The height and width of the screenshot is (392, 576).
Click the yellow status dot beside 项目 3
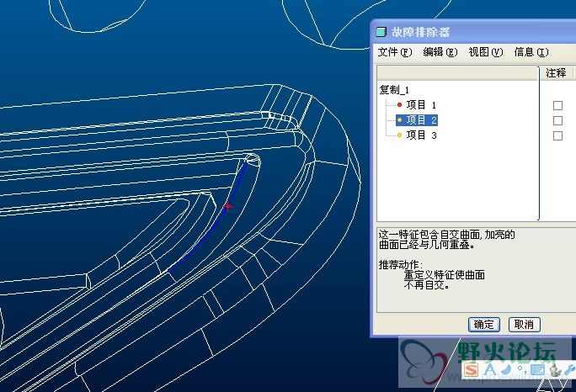point(400,135)
